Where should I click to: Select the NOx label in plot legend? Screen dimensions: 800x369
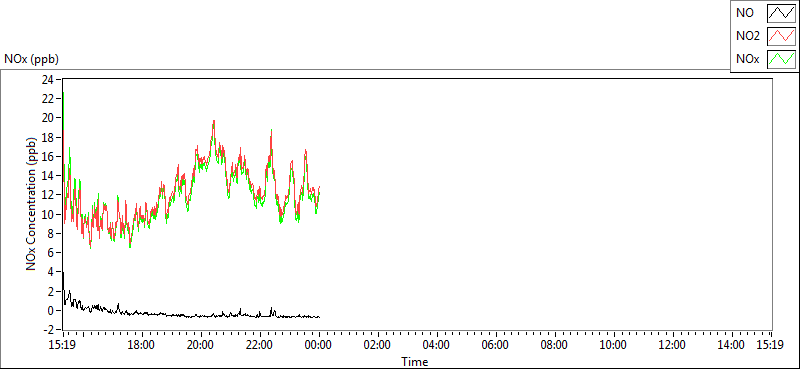point(748,59)
